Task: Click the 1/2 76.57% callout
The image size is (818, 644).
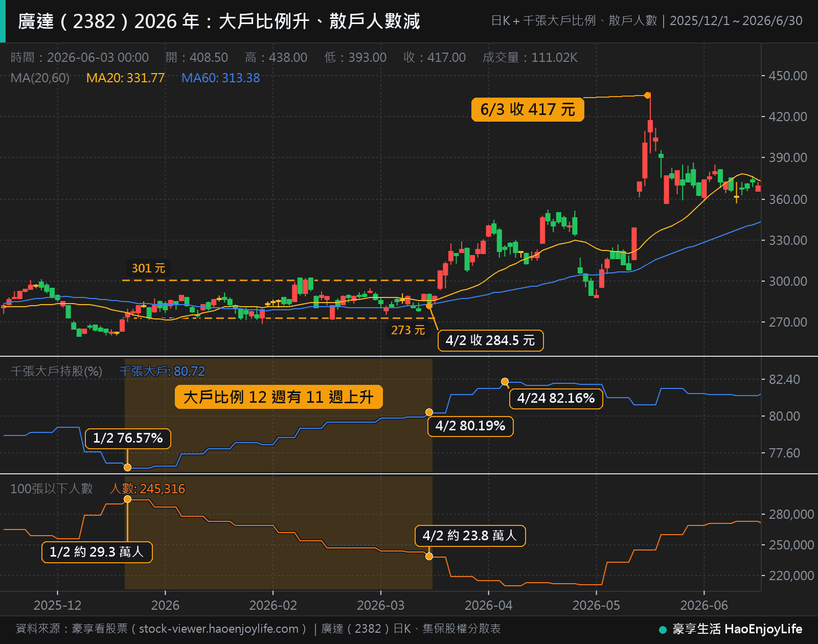Action: [x=128, y=439]
